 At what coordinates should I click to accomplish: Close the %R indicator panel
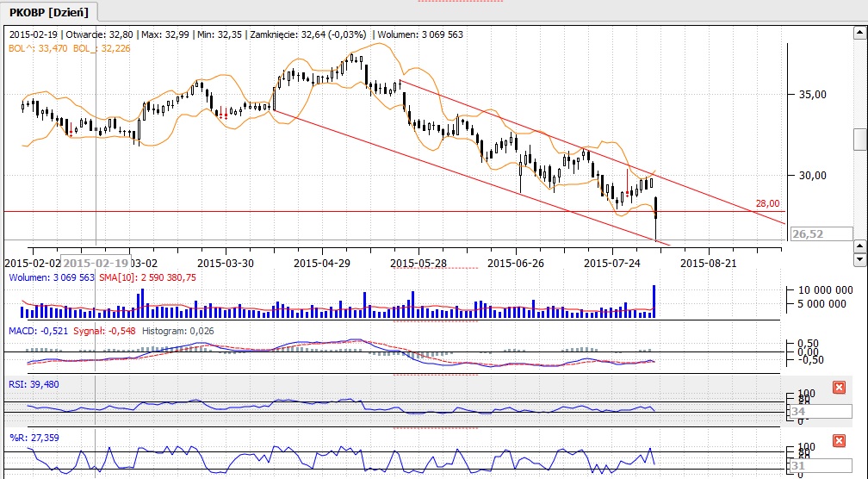pyautogui.click(x=839, y=441)
